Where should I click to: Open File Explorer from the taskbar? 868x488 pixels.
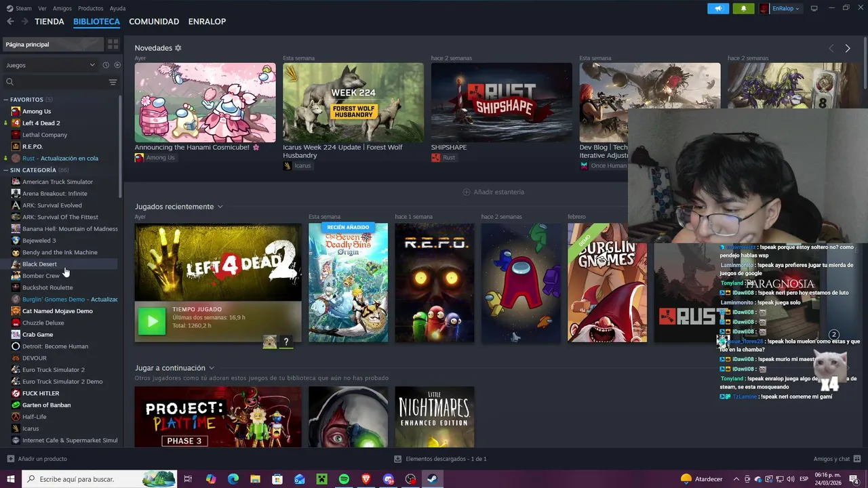pos(255,479)
